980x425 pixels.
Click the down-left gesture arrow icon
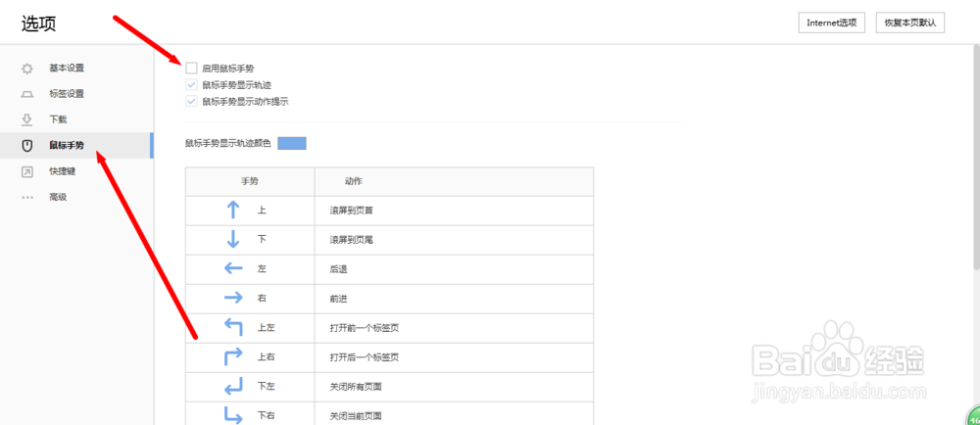pos(233,387)
